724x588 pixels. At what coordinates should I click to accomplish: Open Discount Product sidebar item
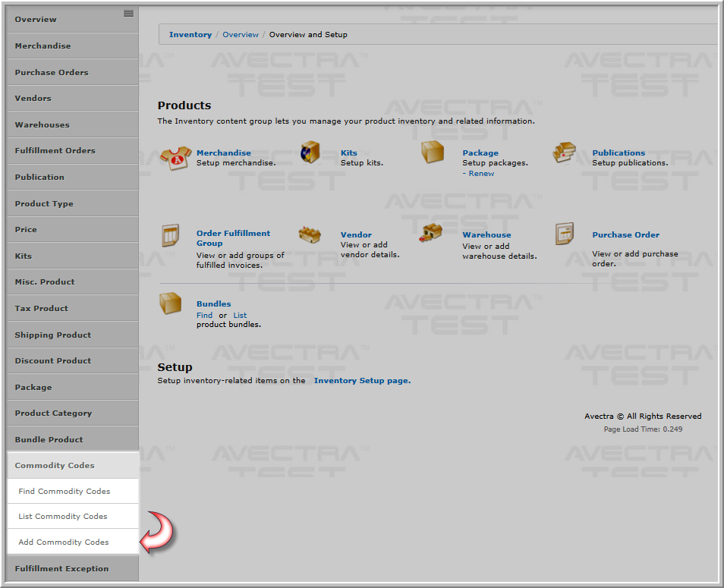tap(73, 360)
